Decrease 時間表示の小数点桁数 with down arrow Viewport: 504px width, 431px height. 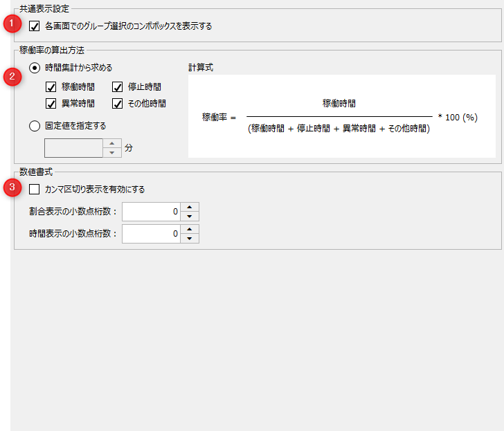tap(190, 239)
